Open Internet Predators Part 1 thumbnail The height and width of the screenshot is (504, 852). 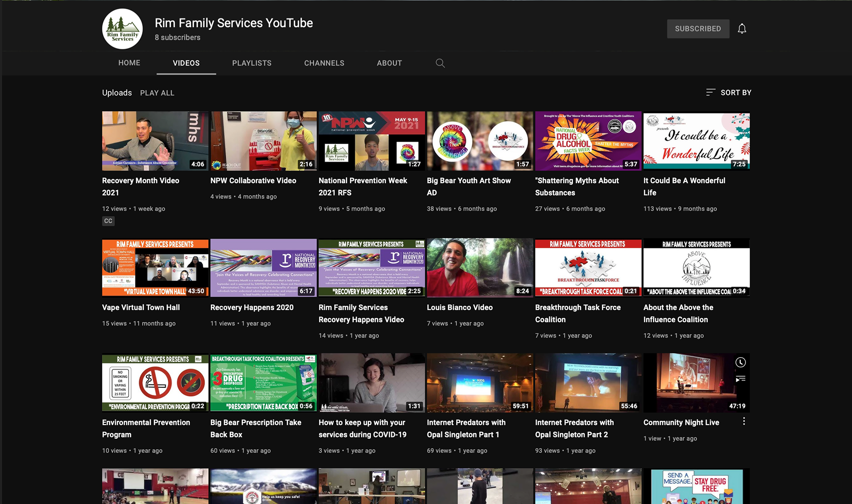coord(480,383)
